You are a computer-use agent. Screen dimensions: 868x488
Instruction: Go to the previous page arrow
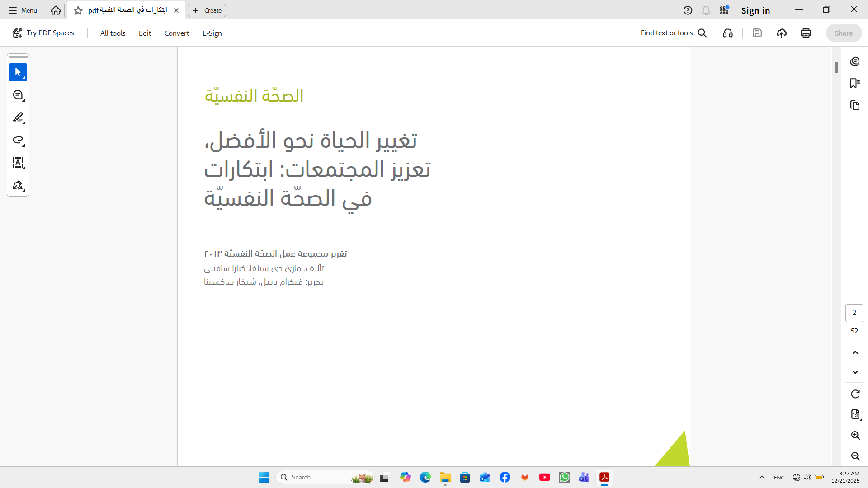point(855,352)
